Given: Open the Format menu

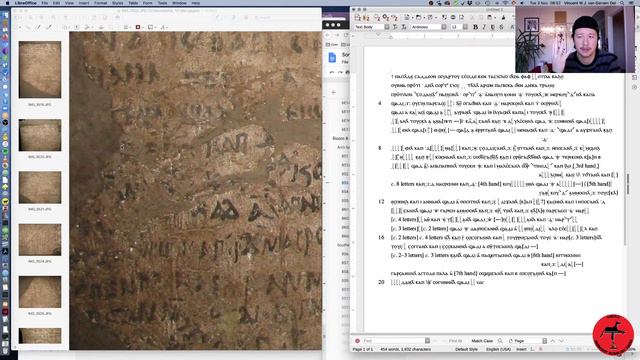Looking at the screenshot, I should click(x=100, y=3).
